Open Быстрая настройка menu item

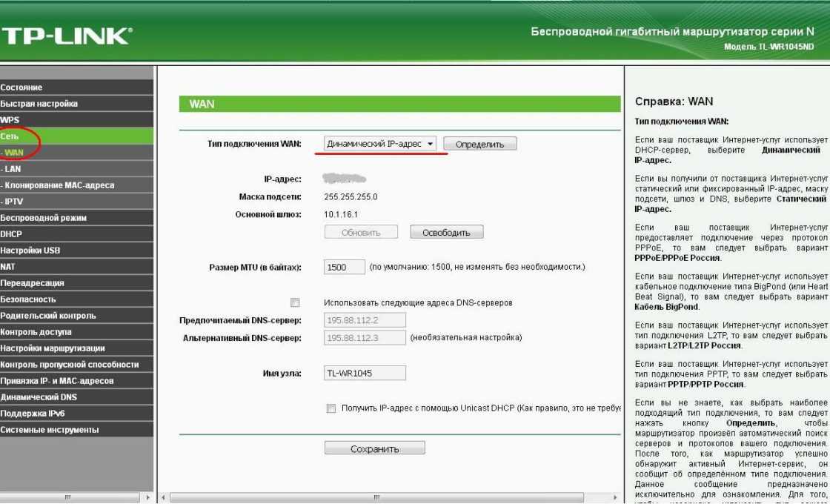39,104
